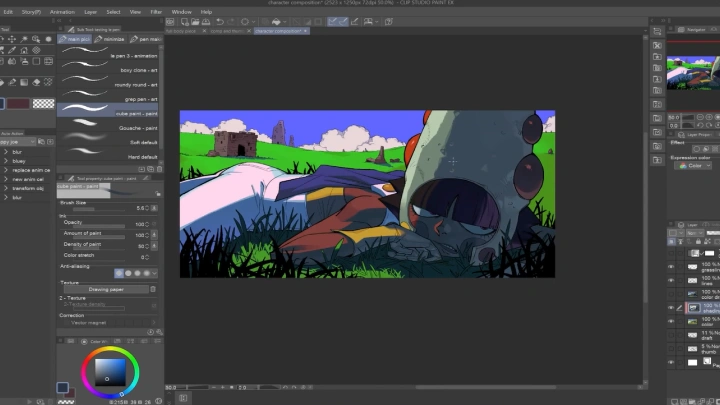Select the Auto select magic wand tool
Screen dimensions: 720x405
(24, 39)
